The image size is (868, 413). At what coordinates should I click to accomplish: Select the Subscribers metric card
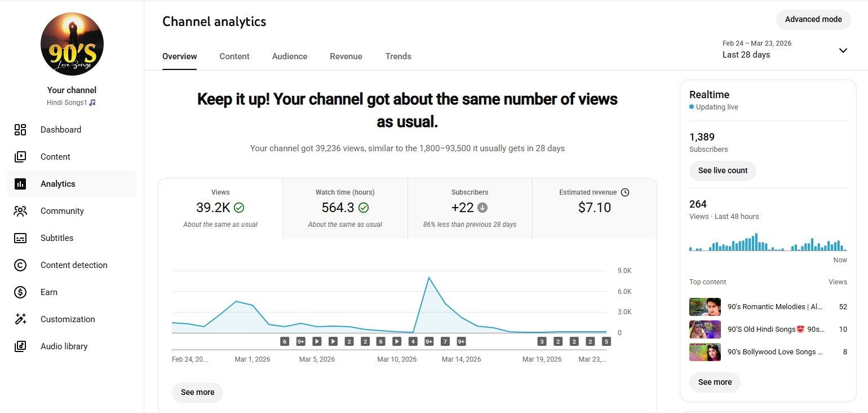tap(470, 209)
